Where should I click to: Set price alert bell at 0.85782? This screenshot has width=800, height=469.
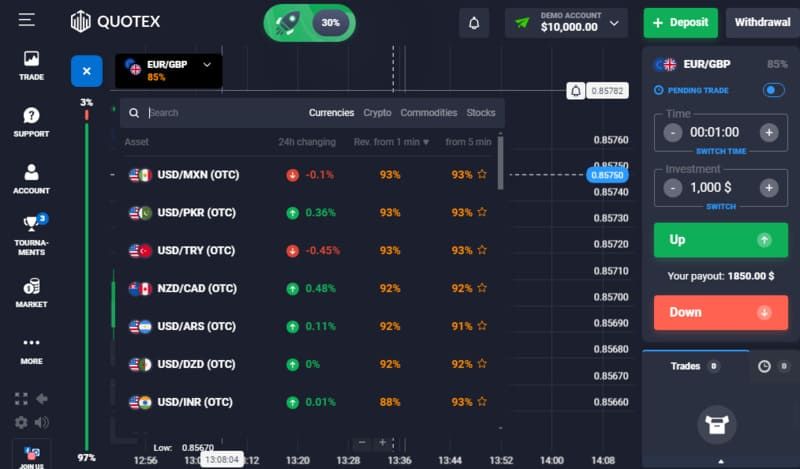[576, 91]
